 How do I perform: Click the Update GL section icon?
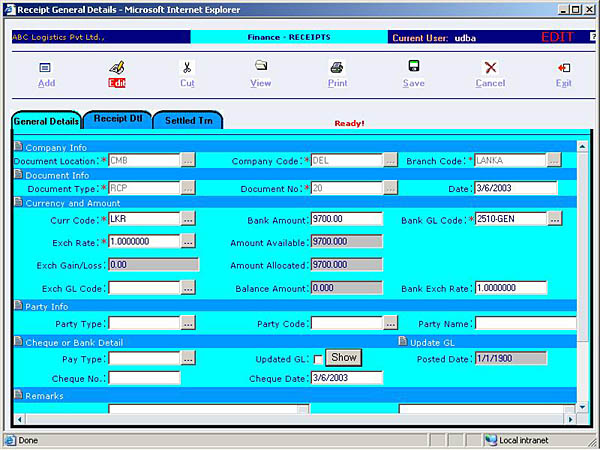tap(403, 341)
